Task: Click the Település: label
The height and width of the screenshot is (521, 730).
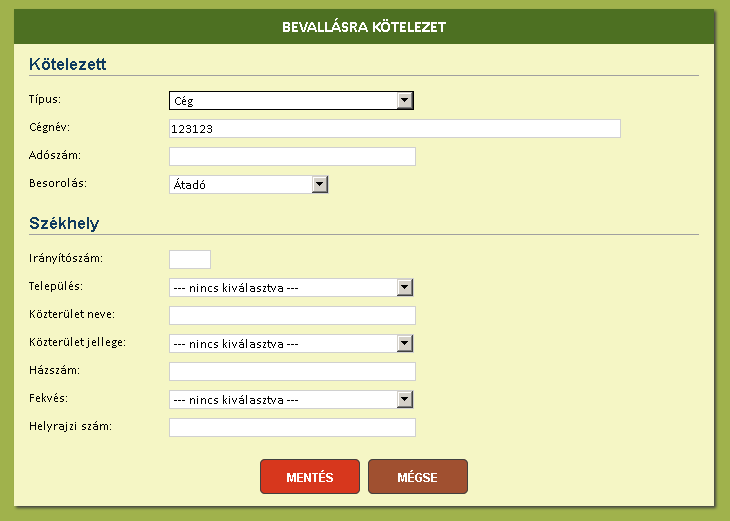Action: 56,286
